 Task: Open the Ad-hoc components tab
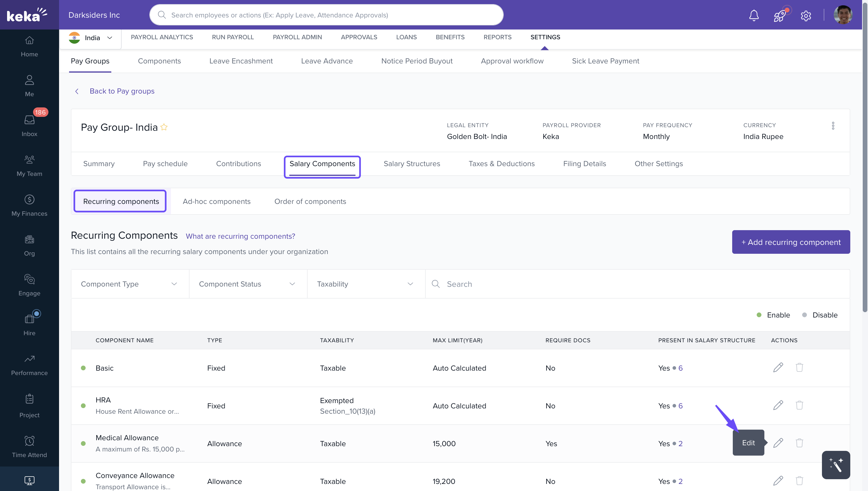click(216, 201)
